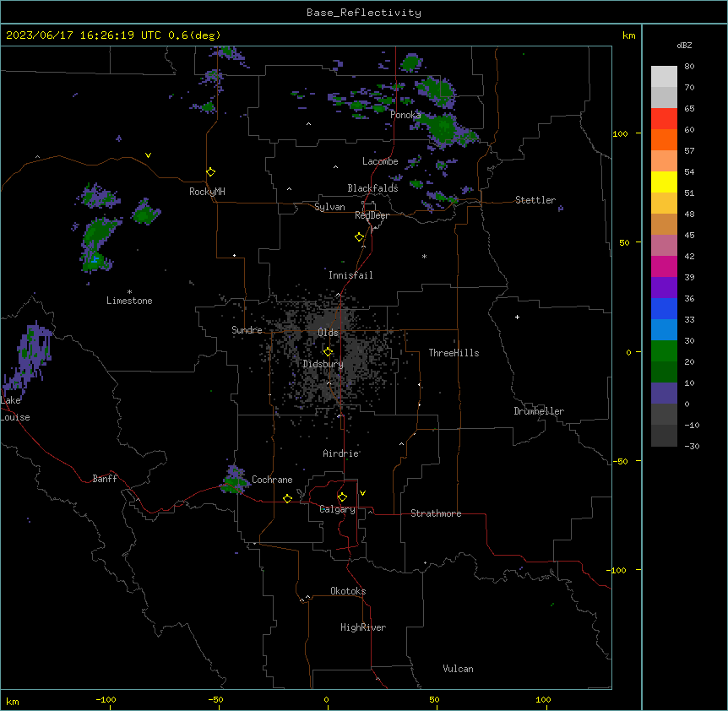Click the Vulcan city label
728x711 pixels.
(459, 669)
